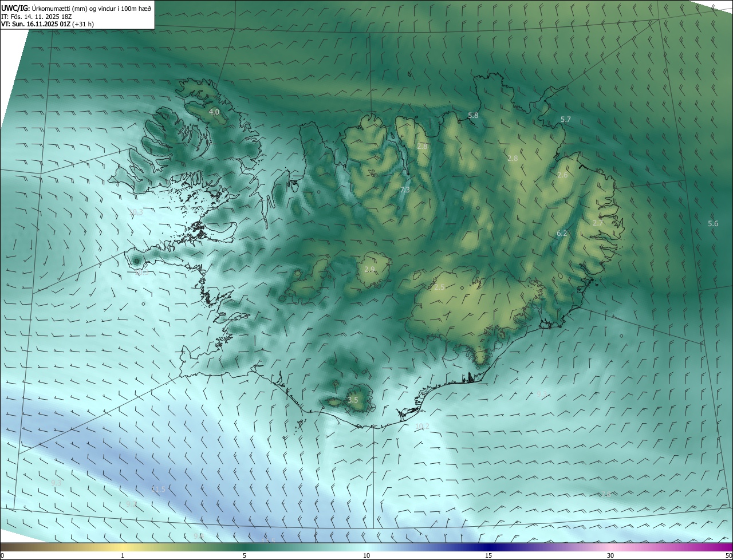Click the 7.3 value in north Iceland
This screenshot has width=733, height=560.
[x=405, y=190]
